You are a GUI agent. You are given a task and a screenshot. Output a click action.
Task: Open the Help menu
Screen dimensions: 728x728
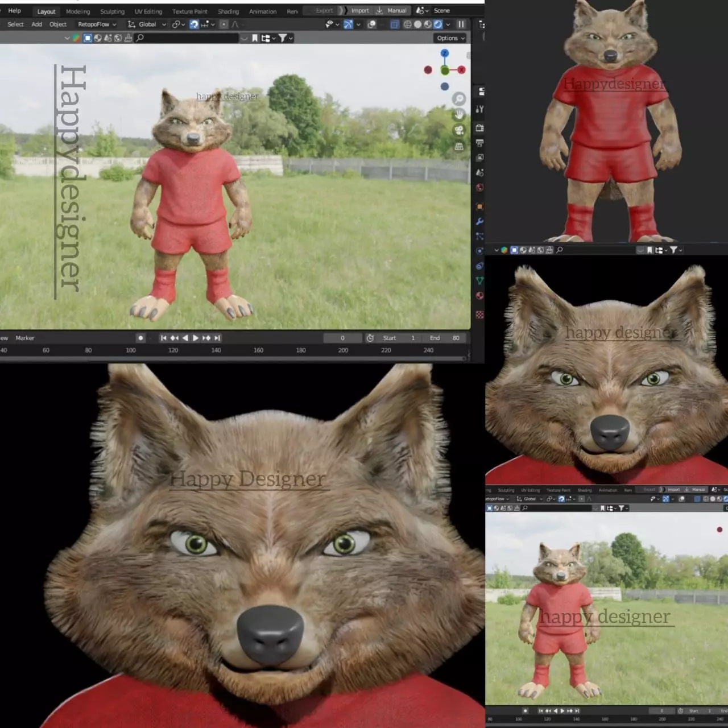[14, 11]
